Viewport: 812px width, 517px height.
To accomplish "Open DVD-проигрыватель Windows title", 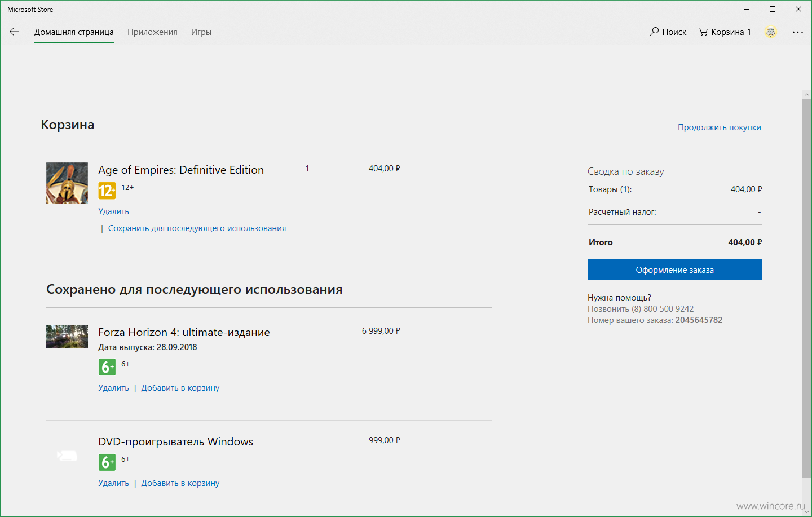I will pos(175,441).
